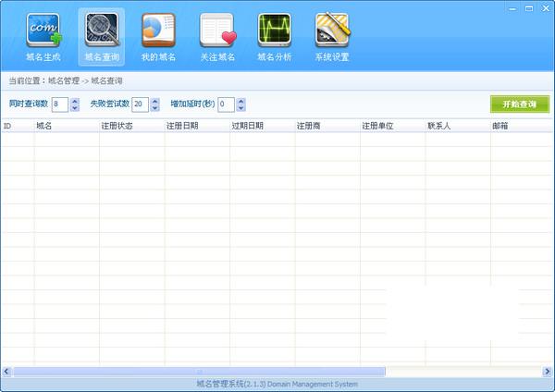555x392 pixels.
Task: Click the 开始查询 (Start Query) button
Action: (519, 104)
